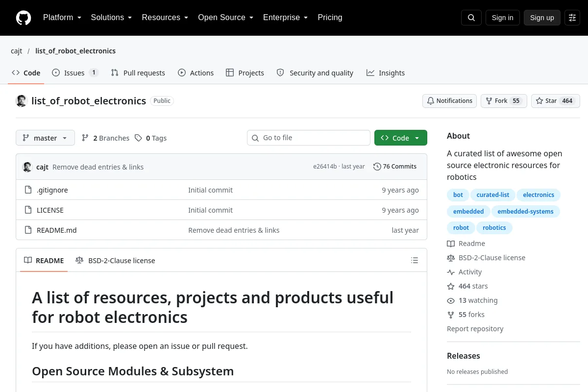The height and width of the screenshot is (392, 588).
Task: Click the electronics topic tag
Action: pos(539,195)
